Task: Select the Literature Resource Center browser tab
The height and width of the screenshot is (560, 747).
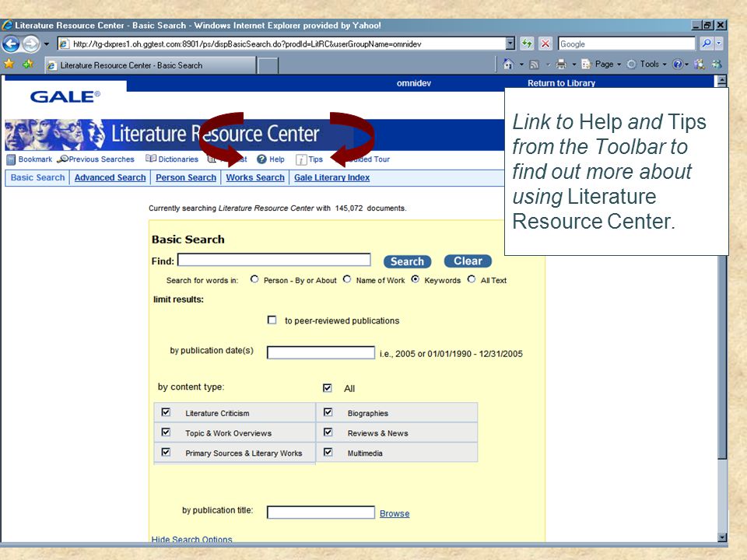Action: tap(150, 65)
